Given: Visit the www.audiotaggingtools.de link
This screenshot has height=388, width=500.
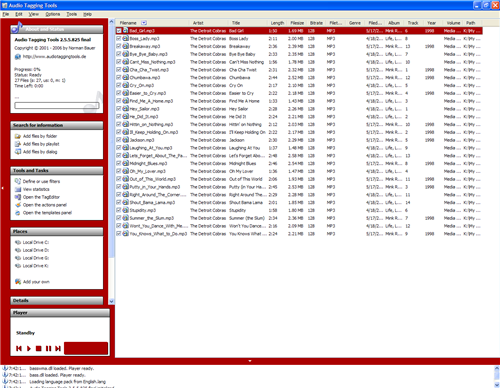Looking at the screenshot, I should [x=54, y=57].
